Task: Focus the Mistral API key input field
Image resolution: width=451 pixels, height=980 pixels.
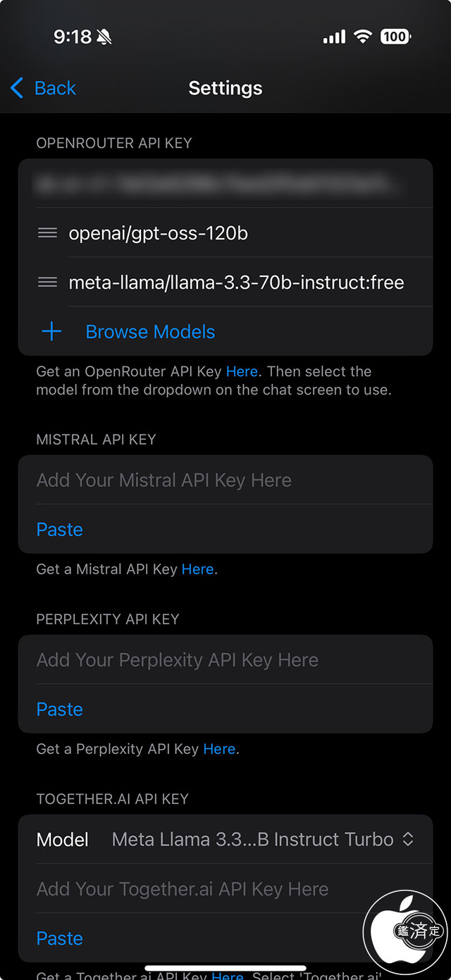Action: click(x=225, y=480)
